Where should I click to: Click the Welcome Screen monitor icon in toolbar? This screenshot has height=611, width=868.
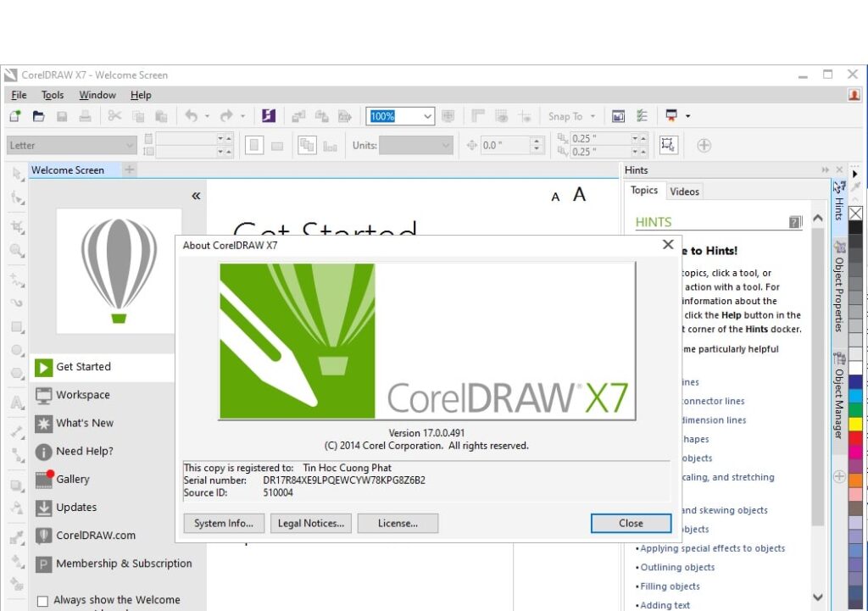618,116
